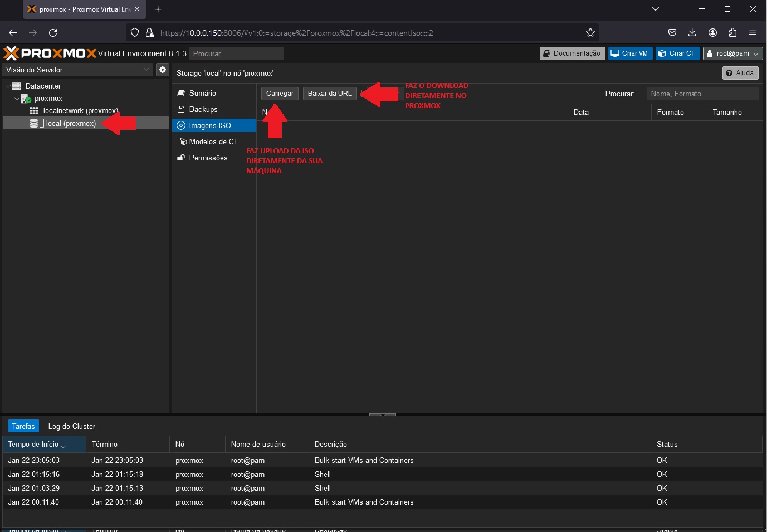The image size is (767, 532).
Task: Click the Ajuda help button
Action: pyautogui.click(x=740, y=73)
